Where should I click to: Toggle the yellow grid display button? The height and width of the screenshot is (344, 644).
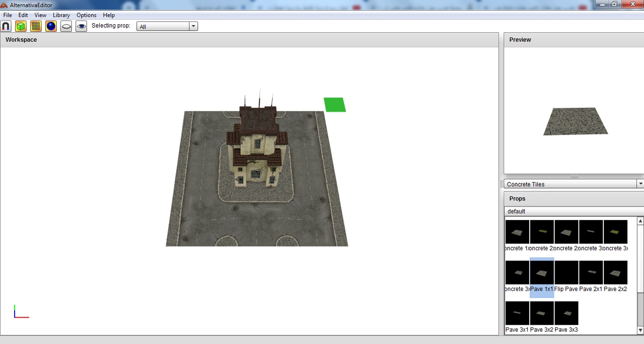click(36, 26)
